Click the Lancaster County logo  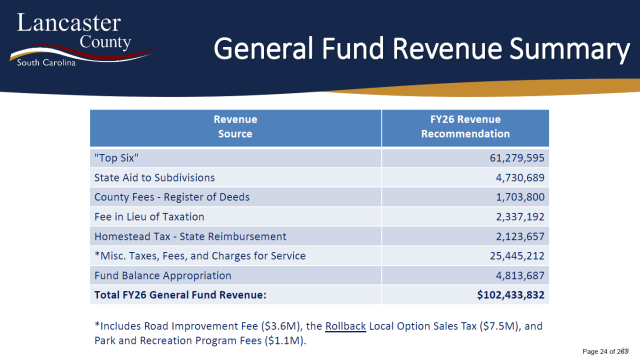coord(82,40)
